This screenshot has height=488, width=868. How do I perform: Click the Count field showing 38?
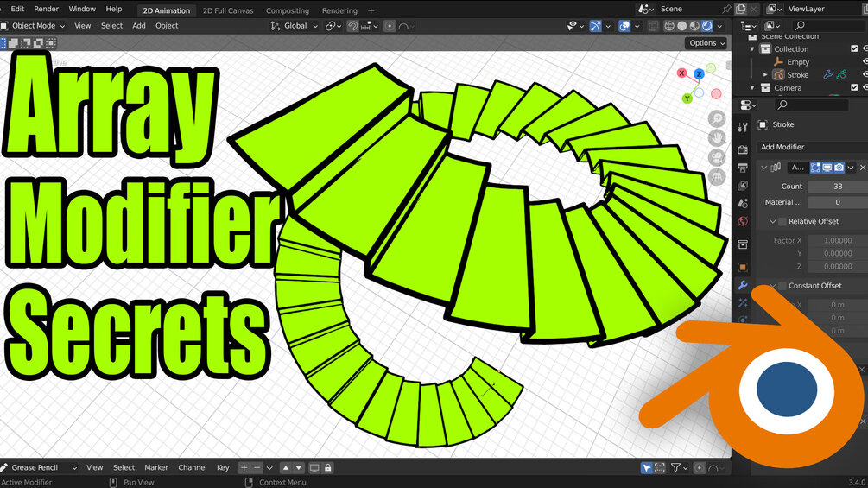click(838, 187)
